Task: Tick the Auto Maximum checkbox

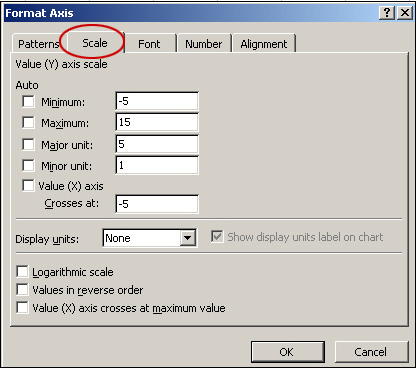Action: 28,122
